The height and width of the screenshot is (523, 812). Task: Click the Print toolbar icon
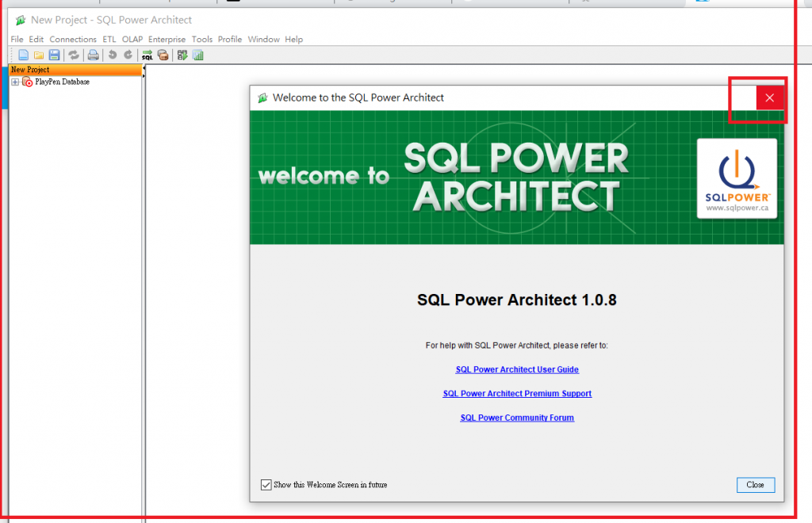point(94,55)
